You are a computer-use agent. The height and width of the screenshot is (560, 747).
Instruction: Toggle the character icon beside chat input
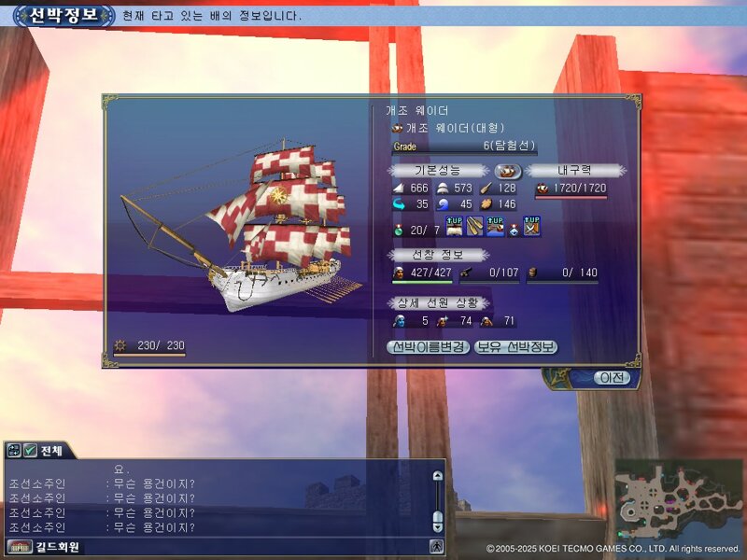tap(436, 546)
